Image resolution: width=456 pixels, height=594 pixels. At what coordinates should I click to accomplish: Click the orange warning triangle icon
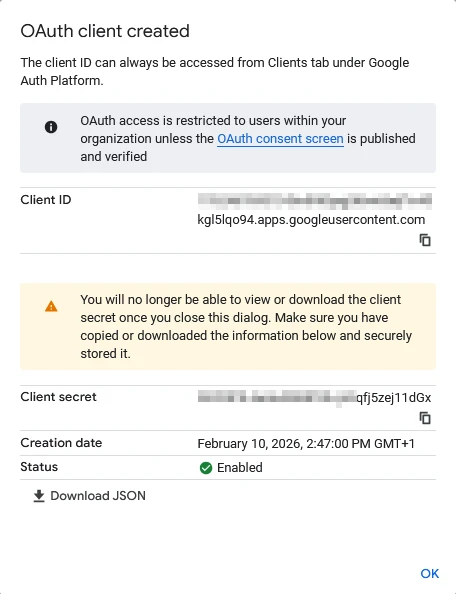tap(51, 306)
